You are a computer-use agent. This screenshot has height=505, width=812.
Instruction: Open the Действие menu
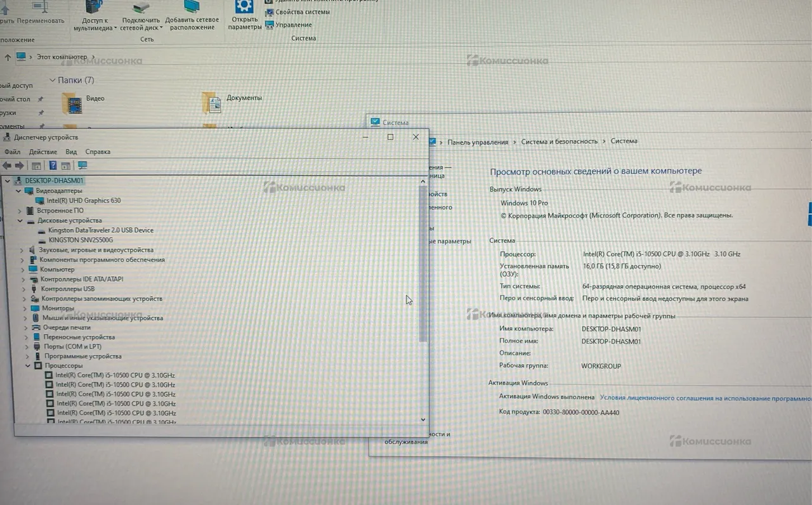(x=43, y=152)
